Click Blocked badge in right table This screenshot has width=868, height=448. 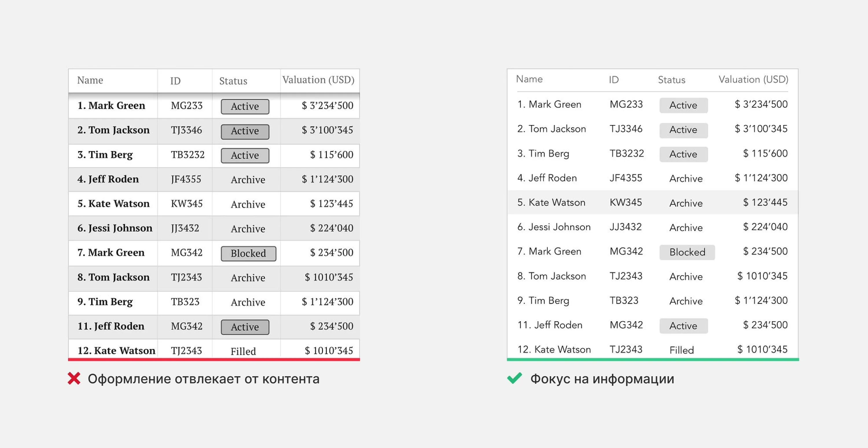click(687, 252)
